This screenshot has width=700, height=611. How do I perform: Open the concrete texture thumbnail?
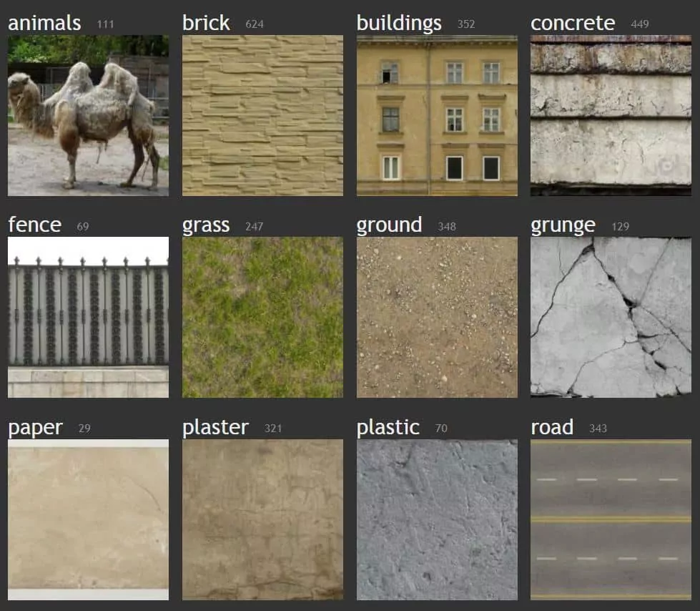coord(611,116)
